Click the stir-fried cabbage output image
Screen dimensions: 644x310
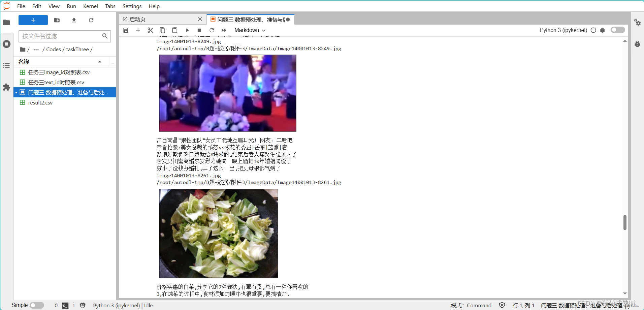coord(219,233)
